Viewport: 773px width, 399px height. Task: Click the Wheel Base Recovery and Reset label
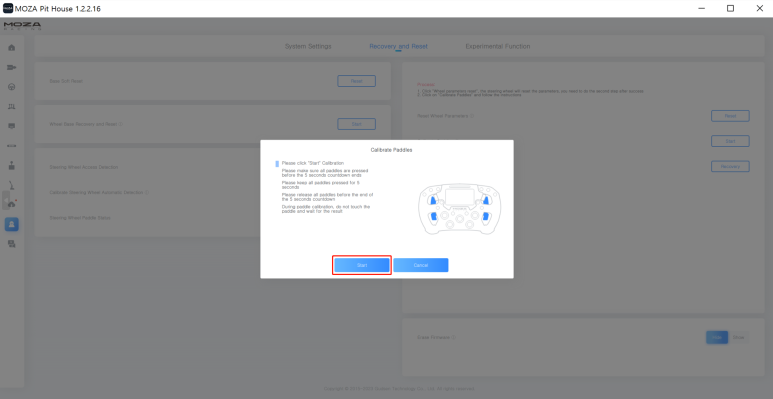(83, 124)
